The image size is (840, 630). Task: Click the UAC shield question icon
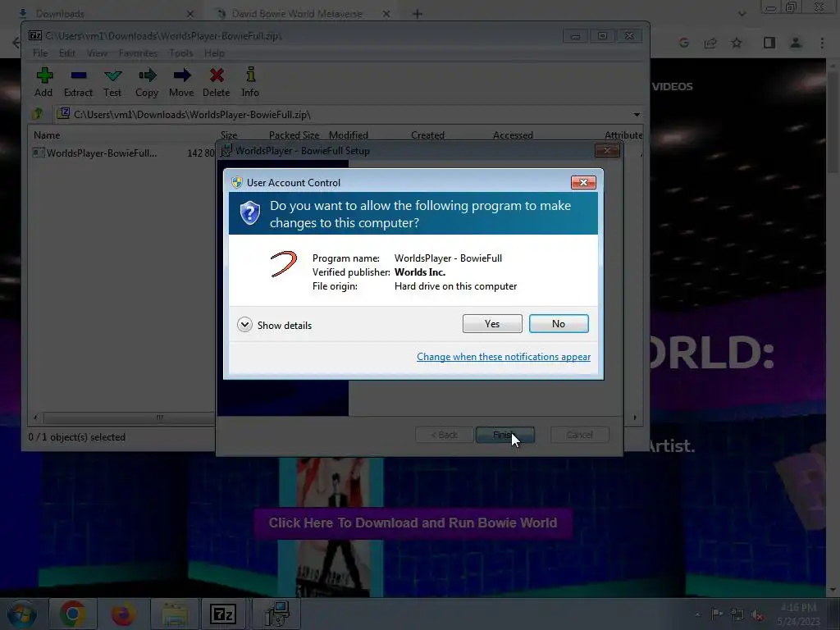(249, 213)
